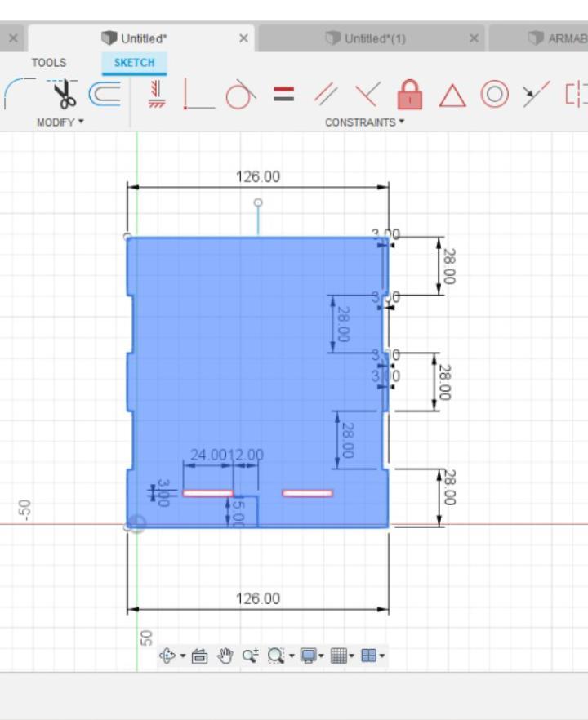Image resolution: width=588 pixels, height=720 pixels.
Task: Select the Trim scissors tool
Action: pyautogui.click(x=64, y=94)
